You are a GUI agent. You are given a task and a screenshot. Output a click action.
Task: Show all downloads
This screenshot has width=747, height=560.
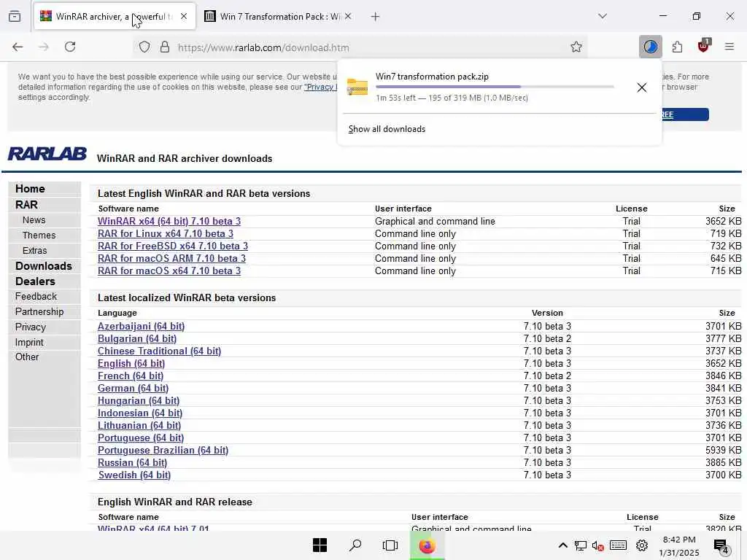tap(387, 129)
